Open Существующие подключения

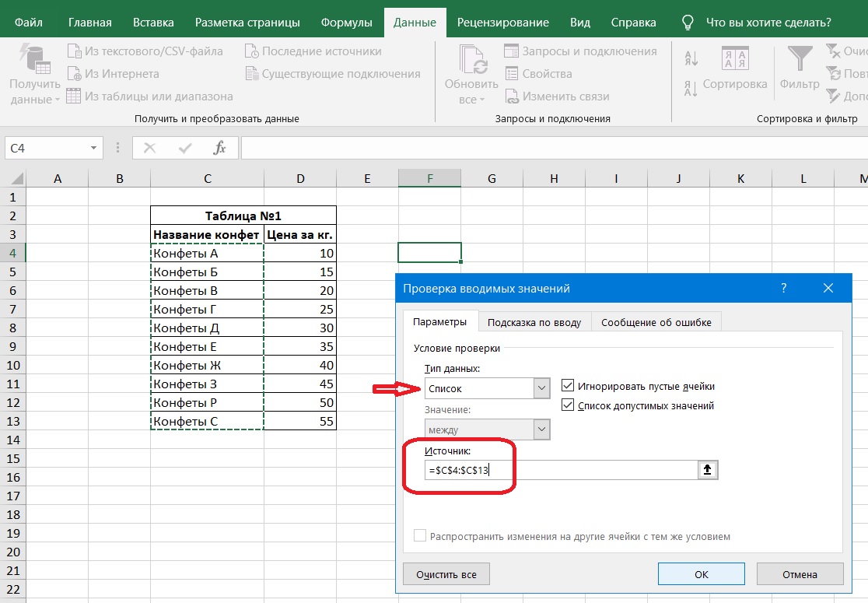coord(333,74)
